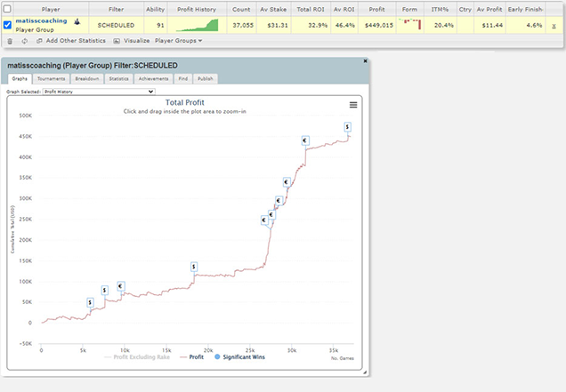This screenshot has height=392, width=566.
Task: Open the Publish tab
Action: 206,78
